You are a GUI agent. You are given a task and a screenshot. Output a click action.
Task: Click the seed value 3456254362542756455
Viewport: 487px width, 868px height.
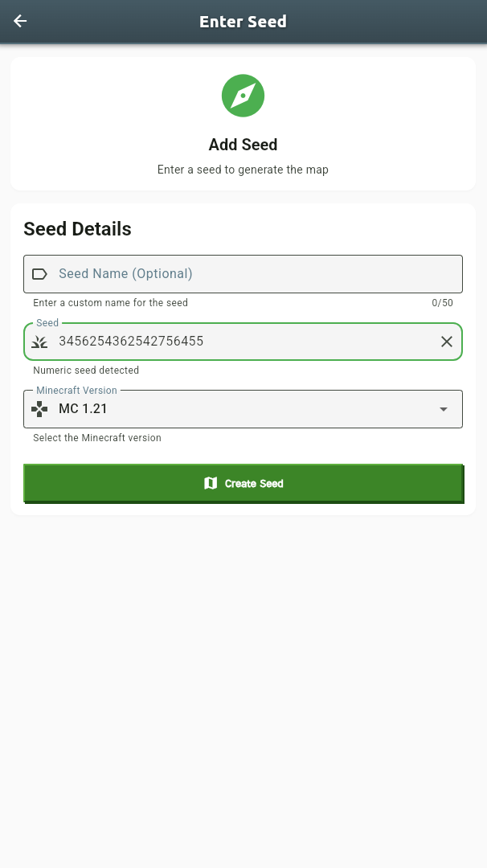[131, 342]
